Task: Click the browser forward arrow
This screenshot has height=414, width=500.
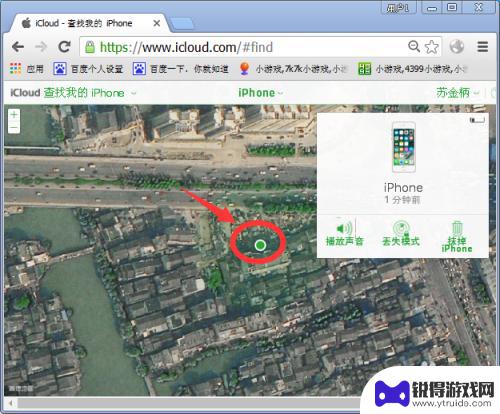Action: (x=41, y=47)
